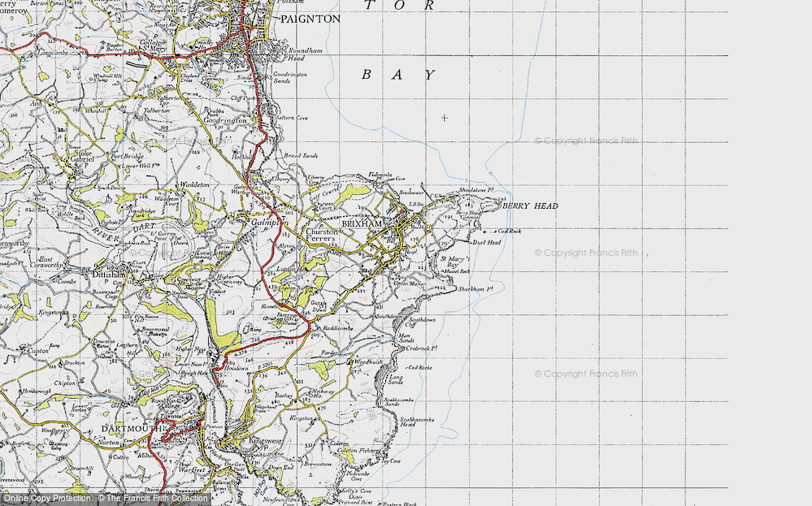The image size is (812, 506).
Task: Select the Longcombe label
Action: (x=53, y=54)
